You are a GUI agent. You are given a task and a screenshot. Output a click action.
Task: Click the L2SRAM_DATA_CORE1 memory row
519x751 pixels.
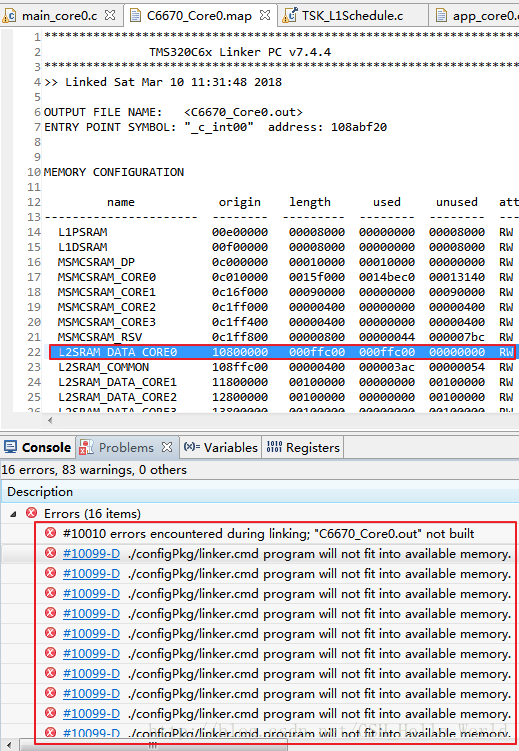[x=281, y=382]
